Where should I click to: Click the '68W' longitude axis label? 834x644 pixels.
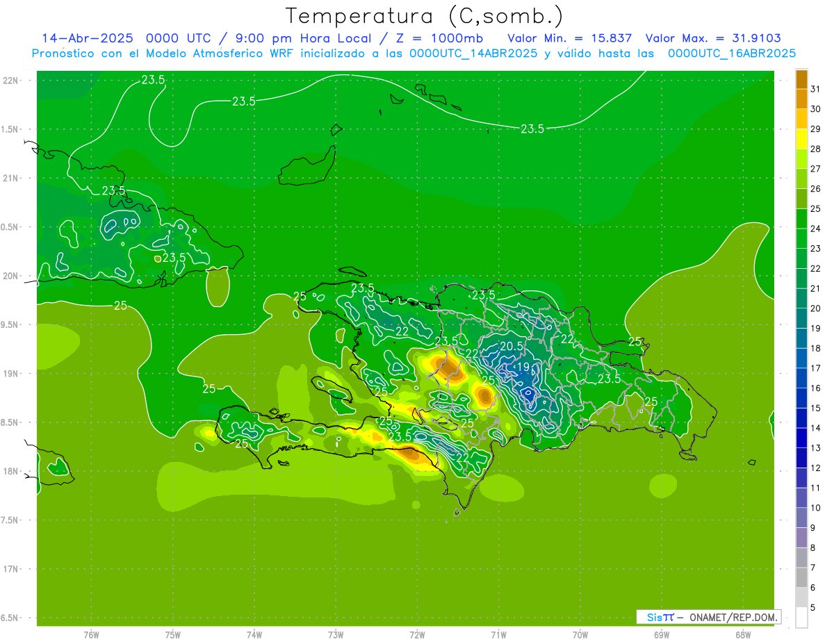[x=742, y=635]
